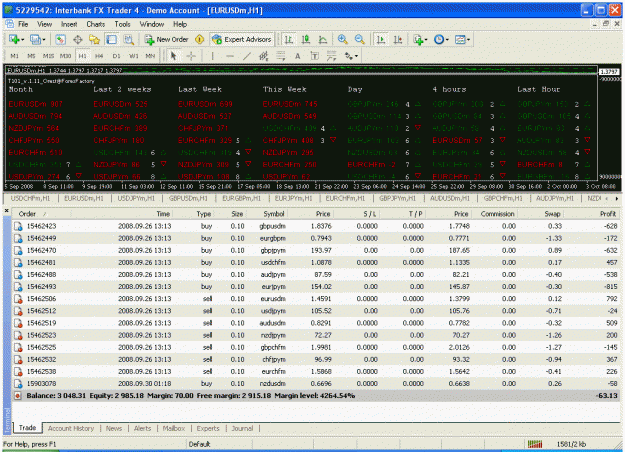The image size is (625, 452).
Task: Switch to Bar Chart display
Action: (x=289, y=39)
